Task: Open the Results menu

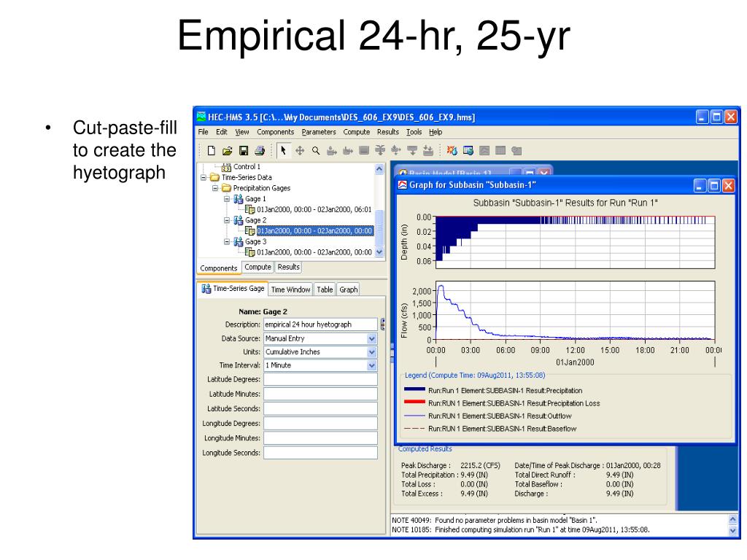Action: click(x=388, y=132)
